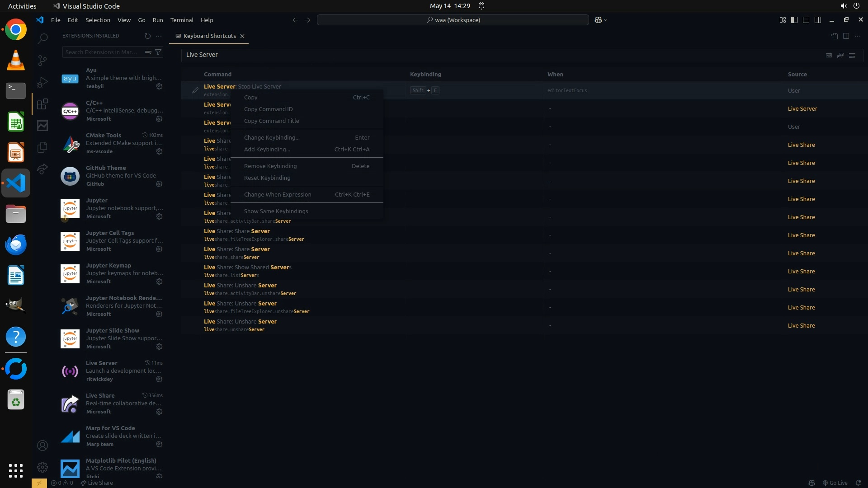
Task: Click the Extensions icon in activity bar
Action: (42, 104)
